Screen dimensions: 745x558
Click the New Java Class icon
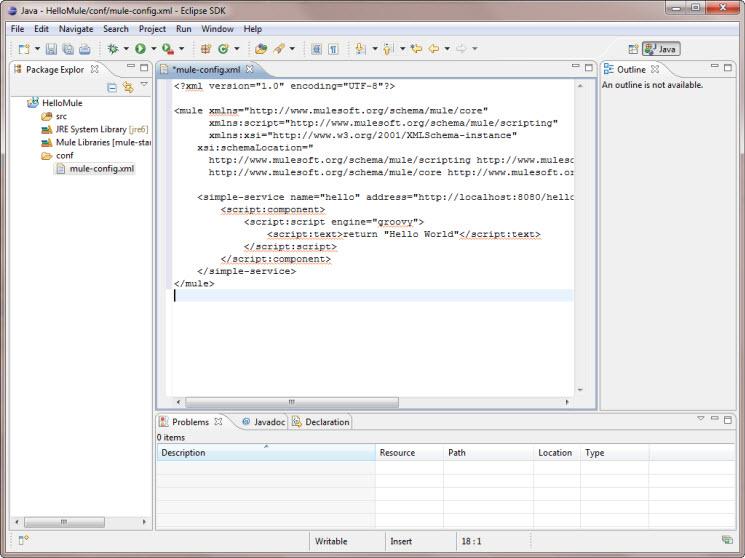223,48
